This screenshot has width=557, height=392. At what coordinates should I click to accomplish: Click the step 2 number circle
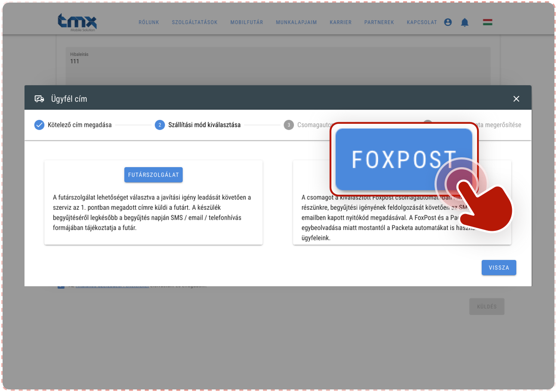(x=159, y=125)
